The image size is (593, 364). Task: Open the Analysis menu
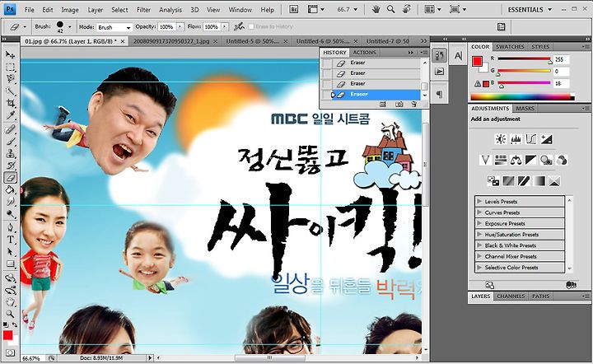point(170,10)
